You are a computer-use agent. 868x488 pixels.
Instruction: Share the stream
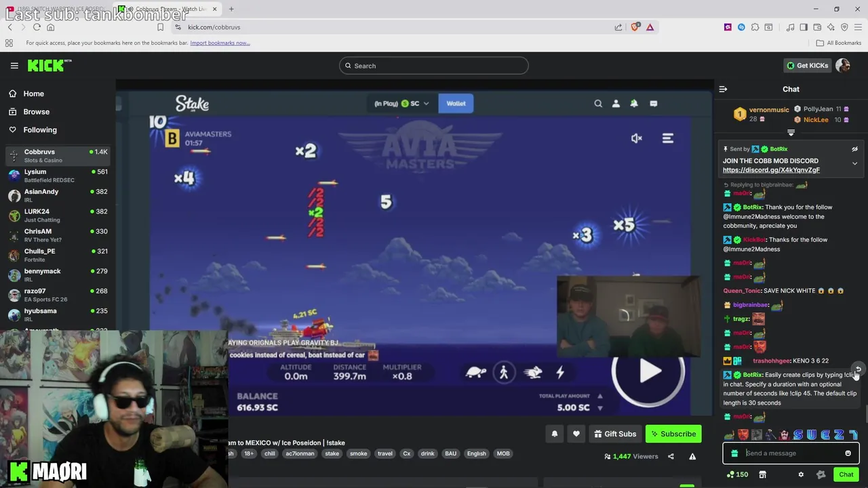pyautogui.click(x=671, y=457)
